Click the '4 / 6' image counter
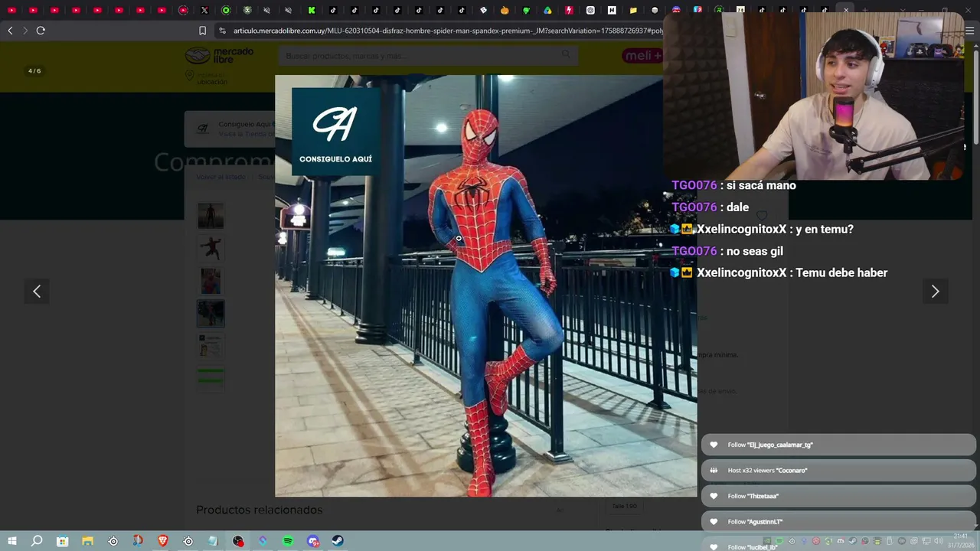 pos(34,71)
